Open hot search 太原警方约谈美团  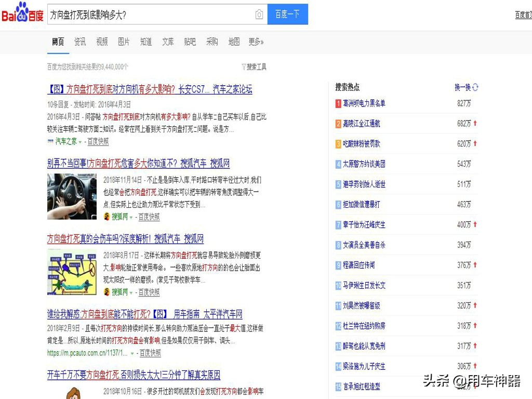click(x=364, y=164)
